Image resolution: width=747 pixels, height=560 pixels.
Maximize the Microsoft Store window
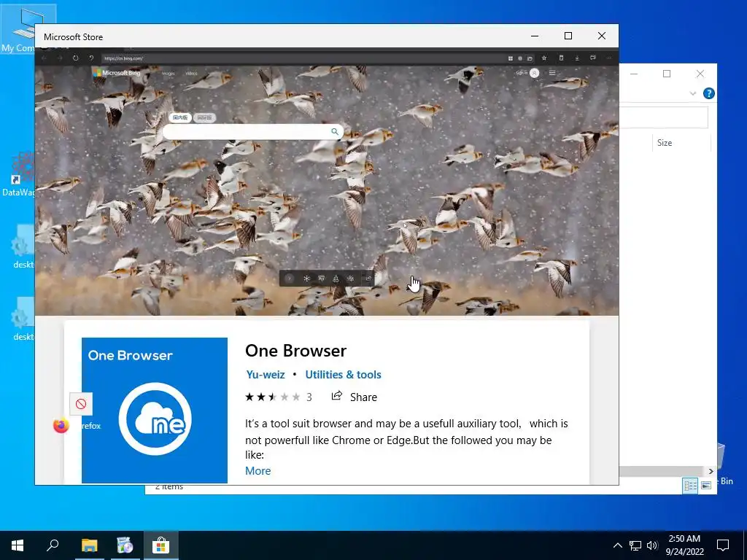568,36
